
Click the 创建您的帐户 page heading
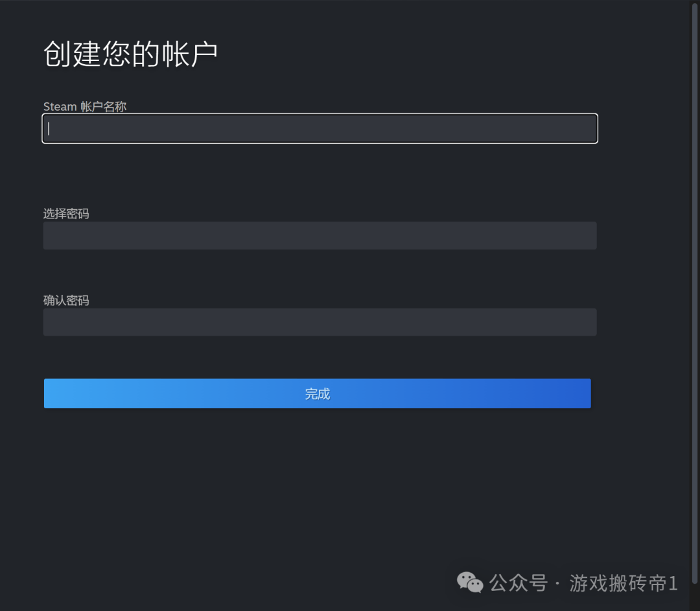pyautogui.click(x=130, y=54)
